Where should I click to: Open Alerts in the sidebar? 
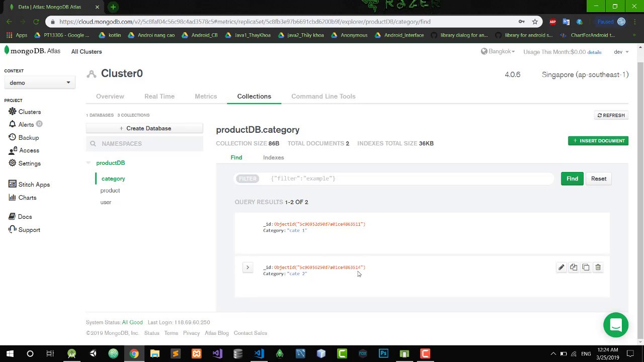[25, 124]
